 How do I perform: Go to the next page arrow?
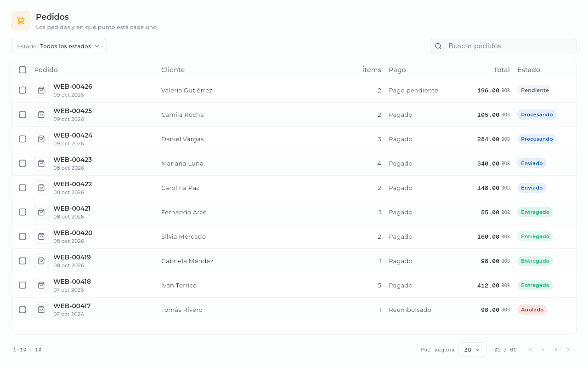point(556,350)
